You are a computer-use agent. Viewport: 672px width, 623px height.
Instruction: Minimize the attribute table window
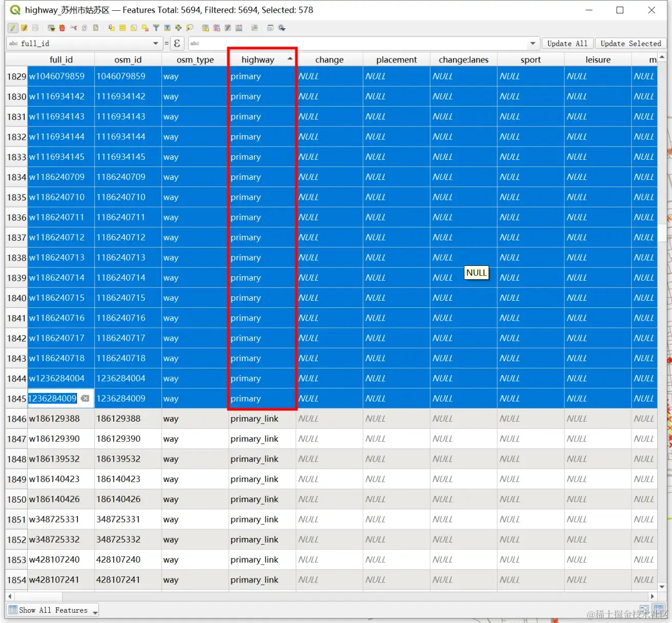pos(589,10)
